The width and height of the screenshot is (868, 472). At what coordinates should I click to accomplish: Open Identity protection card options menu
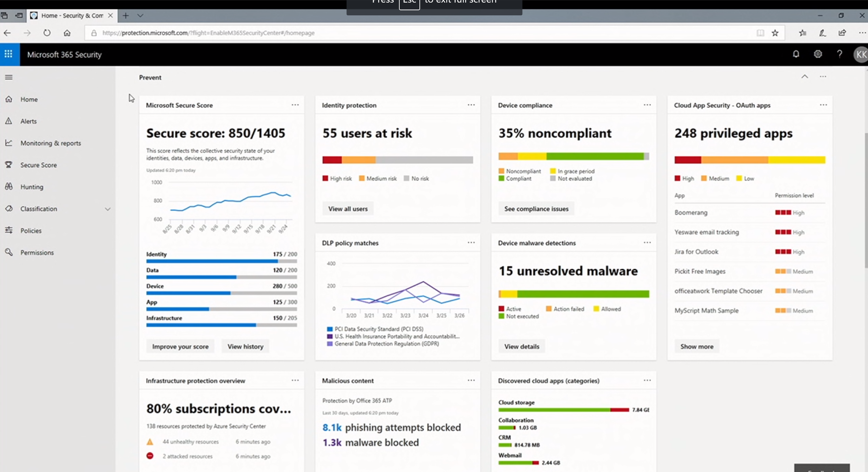click(x=471, y=105)
